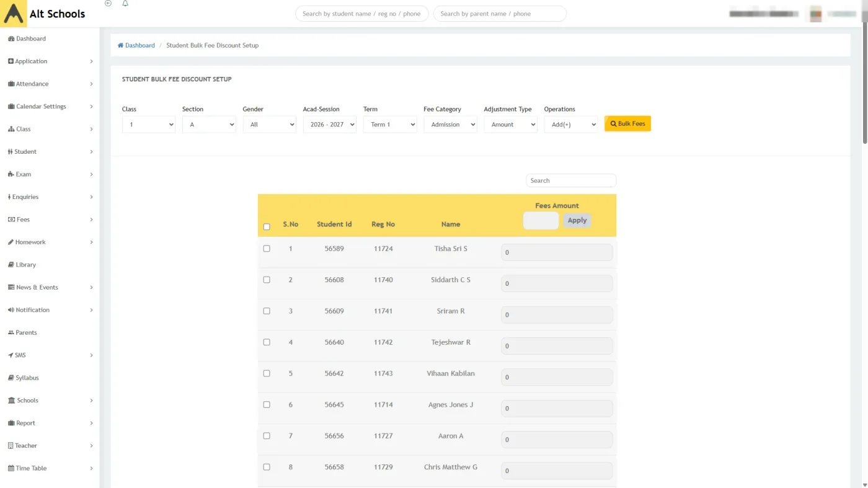This screenshot has width=868, height=488.
Task: Click the Teacher icon in sidebar
Action: [11, 446]
